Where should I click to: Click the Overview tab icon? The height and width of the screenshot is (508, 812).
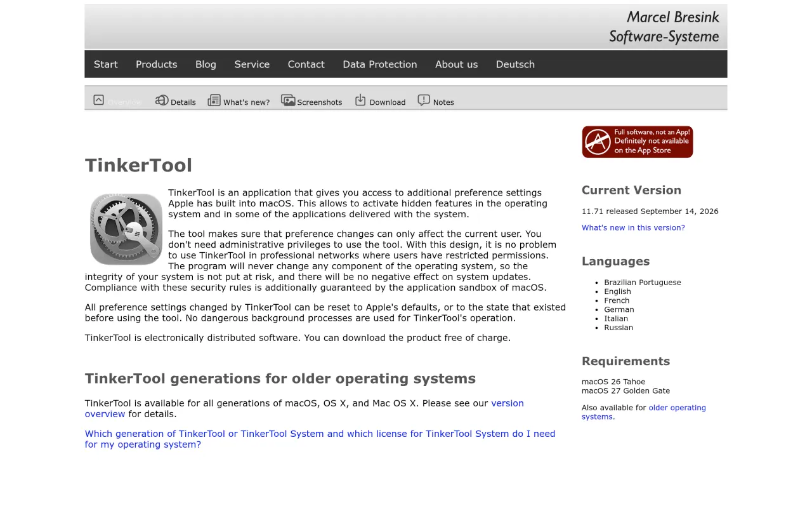click(98, 100)
